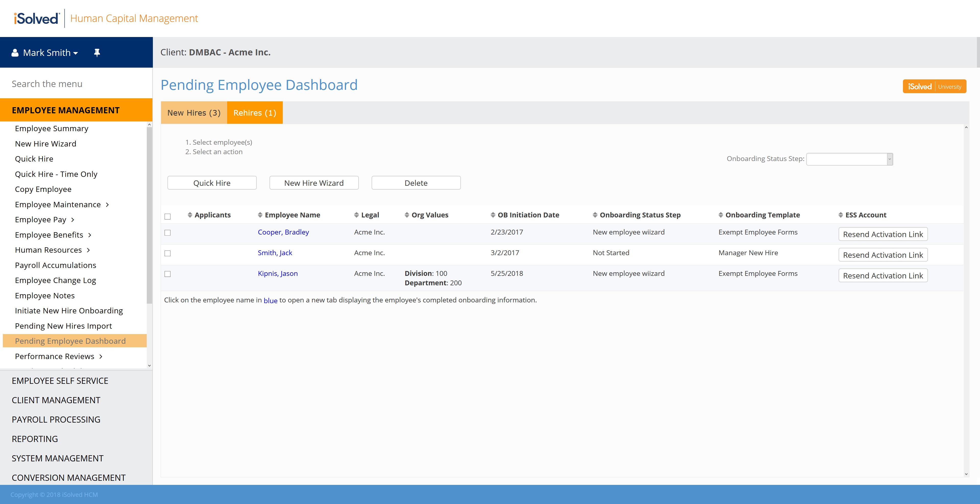The width and height of the screenshot is (980, 504).
Task: Sort by Employee Name column arrows
Action: click(x=260, y=215)
